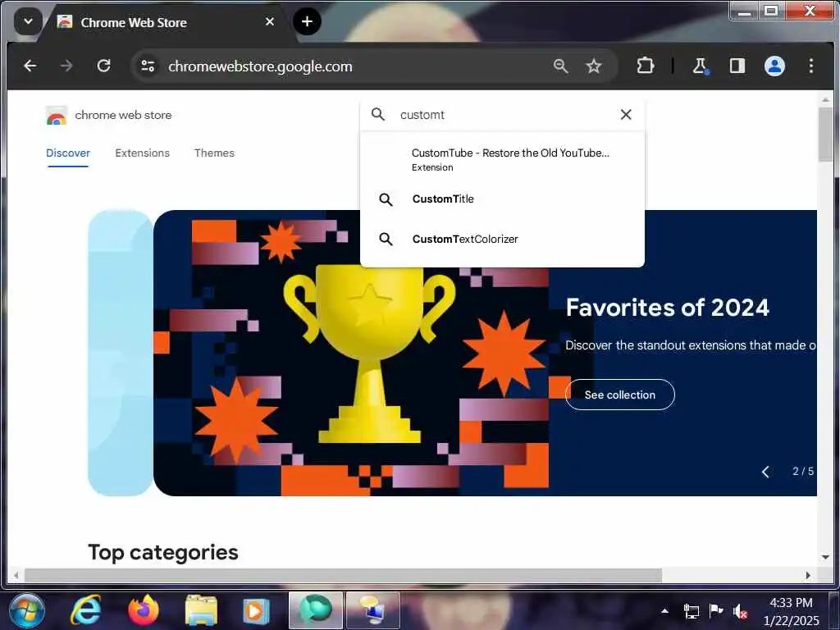The height and width of the screenshot is (630, 840).
Task: Open a new tab with plus button
Action: tap(307, 21)
